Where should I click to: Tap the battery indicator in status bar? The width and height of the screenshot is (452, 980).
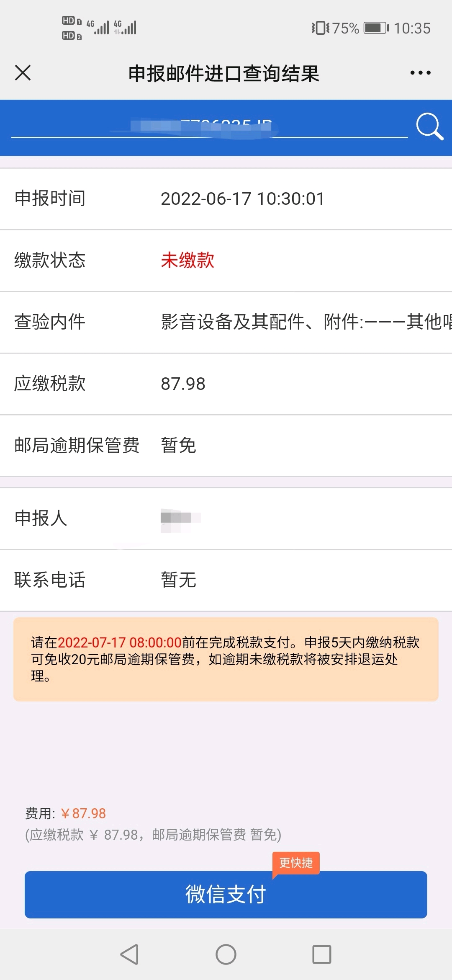click(376, 28)
